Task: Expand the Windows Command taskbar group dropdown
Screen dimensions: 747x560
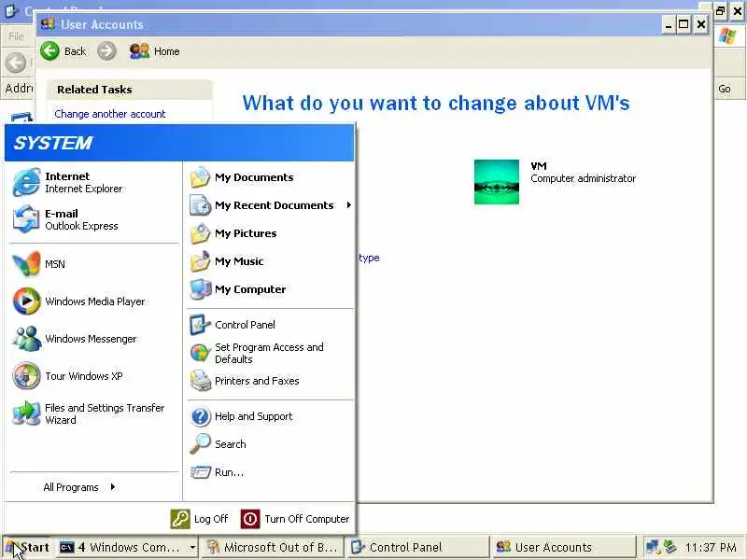Action: click(x=192, y=548)
